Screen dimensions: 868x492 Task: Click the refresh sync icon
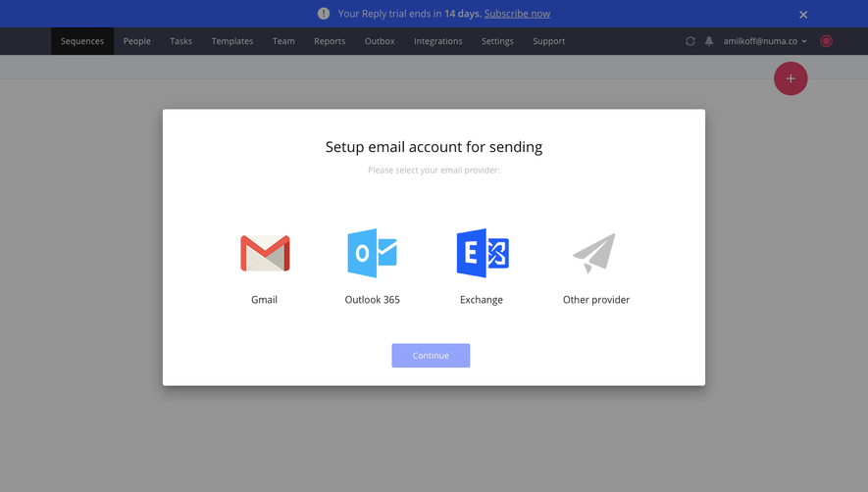click(689, 41)
